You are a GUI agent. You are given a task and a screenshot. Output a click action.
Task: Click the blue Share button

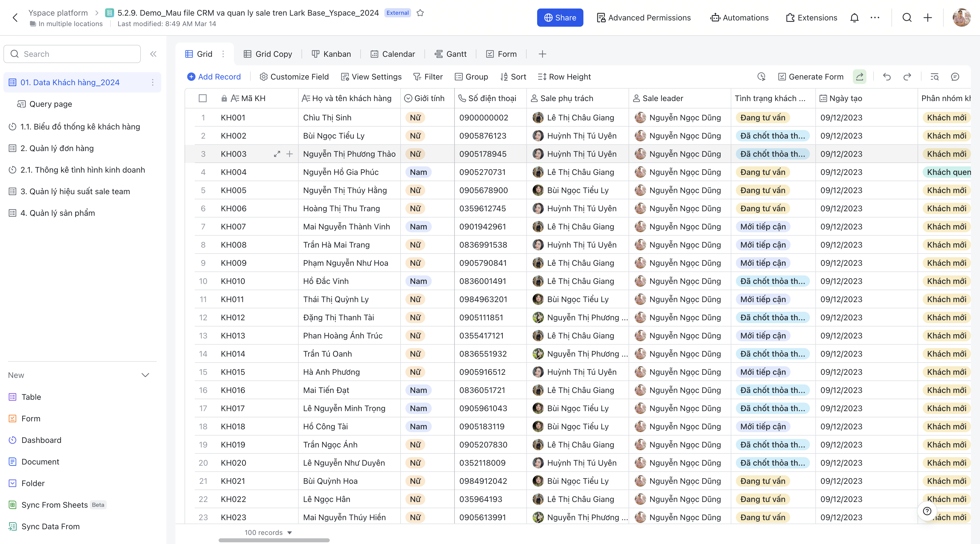tap(560, 18)
